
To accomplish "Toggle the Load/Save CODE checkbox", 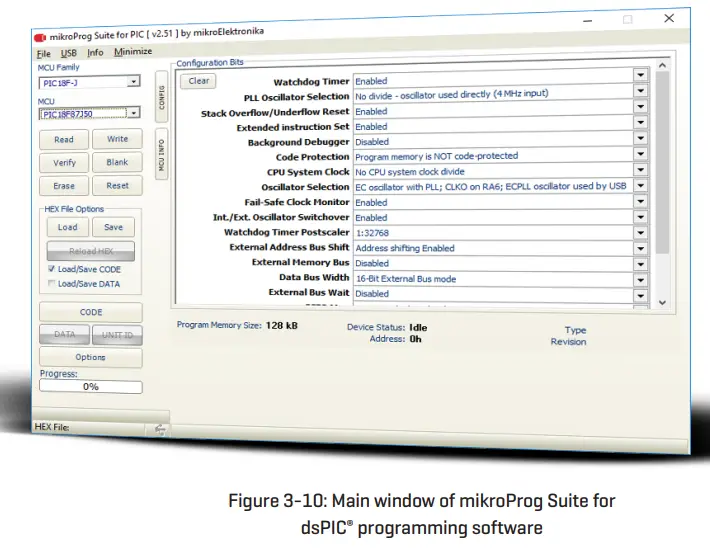I will pyautogui.click(x=52, y=269).
